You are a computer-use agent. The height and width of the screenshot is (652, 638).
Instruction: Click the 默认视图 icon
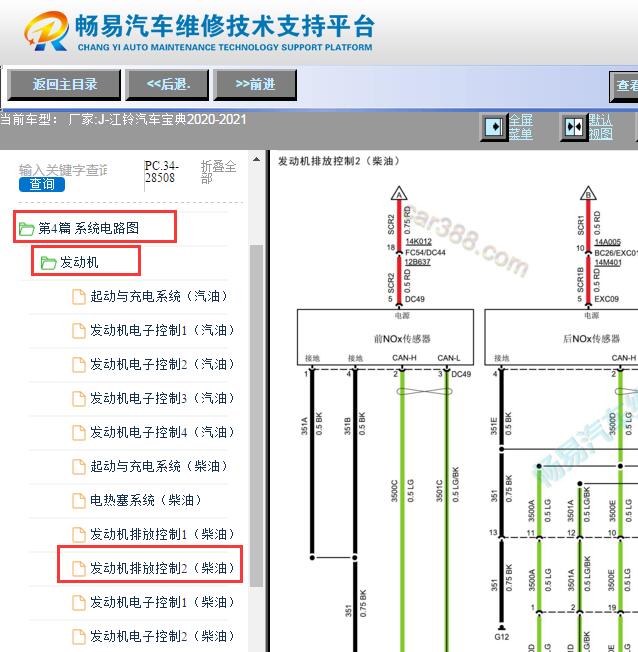point(574,126)
